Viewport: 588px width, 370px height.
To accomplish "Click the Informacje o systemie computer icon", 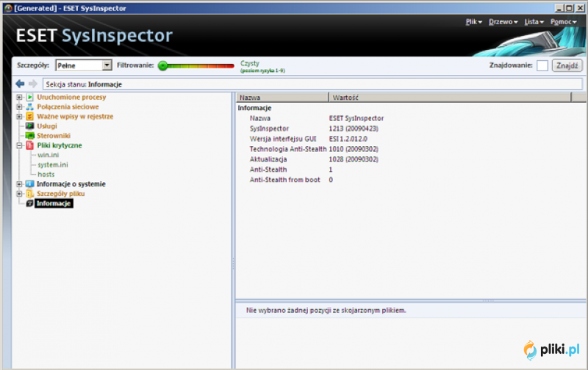I will click(x=29, y=184).
